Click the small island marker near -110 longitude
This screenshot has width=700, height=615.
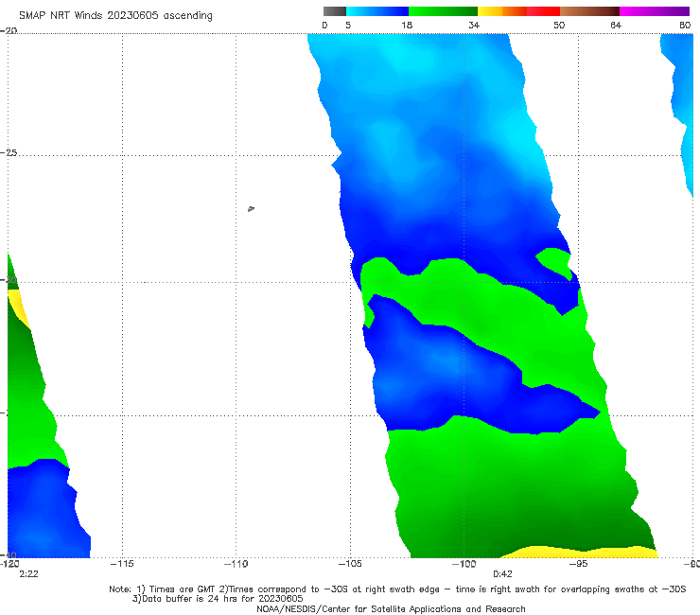[x=251, y=208]
